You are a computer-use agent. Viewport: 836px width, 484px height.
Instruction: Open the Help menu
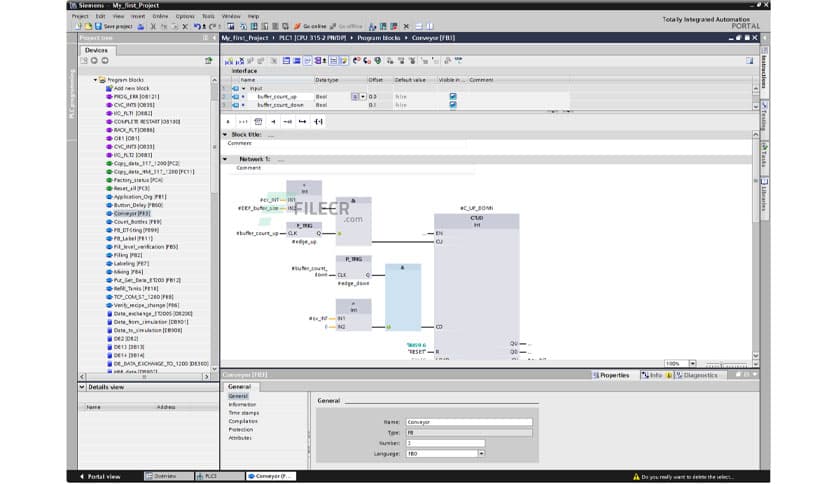coord(254,16)
